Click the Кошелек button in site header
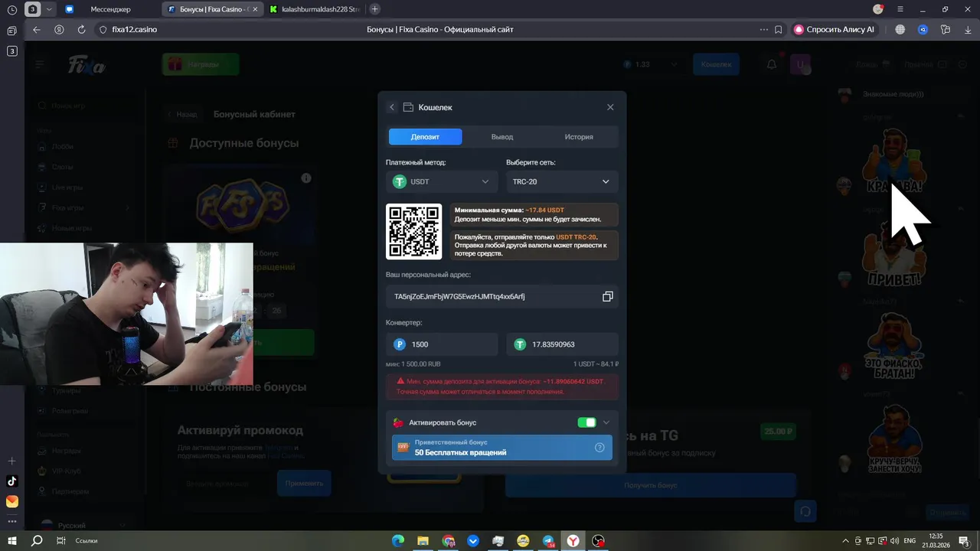 716,64
